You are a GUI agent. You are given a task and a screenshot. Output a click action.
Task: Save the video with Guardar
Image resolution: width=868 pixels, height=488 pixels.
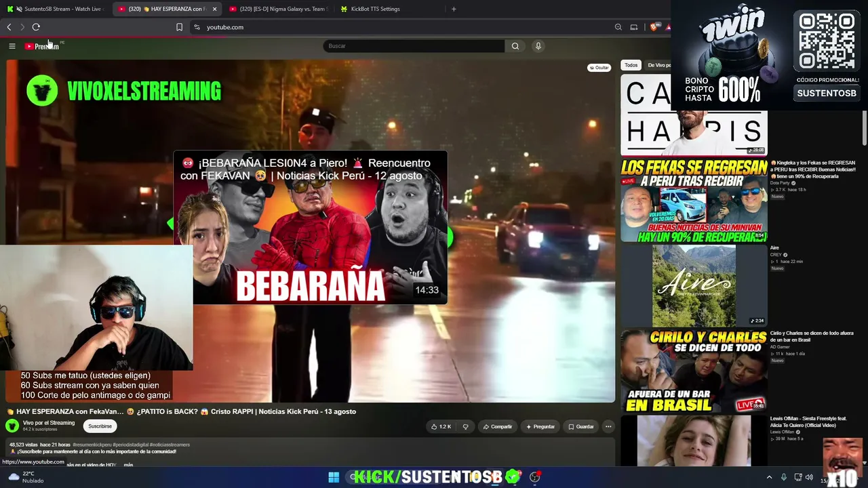[581, 426]
